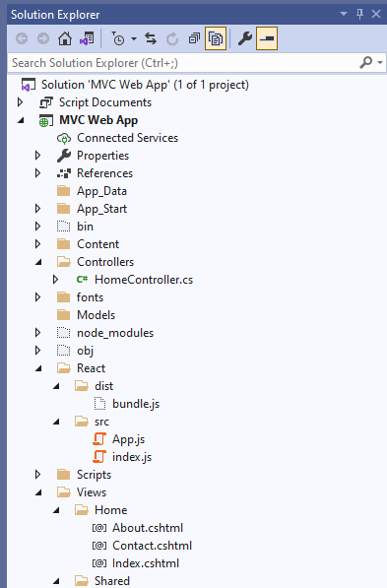
Task: Collapse the Home folder under Views
Action: tap(56, 510)
